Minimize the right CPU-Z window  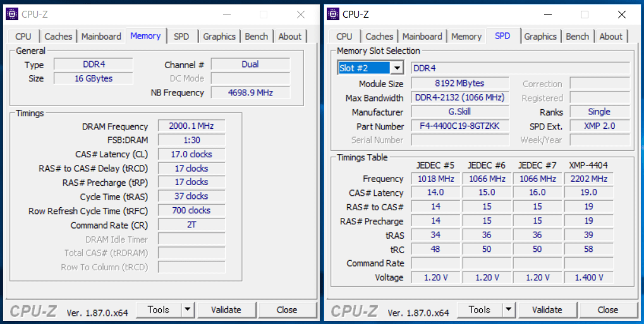(548, 15)
